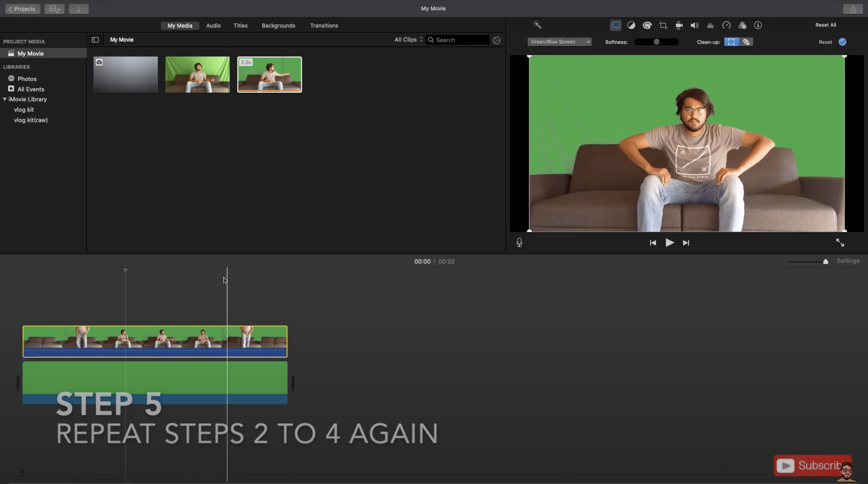The image size is (868, 484).
Task: Click the magic wand auto-enhance icon
Action: point(537,25)
